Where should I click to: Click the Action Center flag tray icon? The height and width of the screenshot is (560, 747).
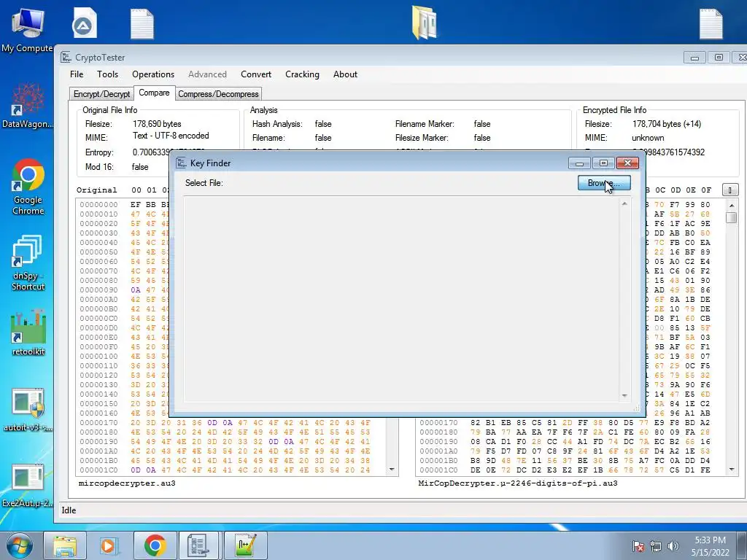pos(638,546)
